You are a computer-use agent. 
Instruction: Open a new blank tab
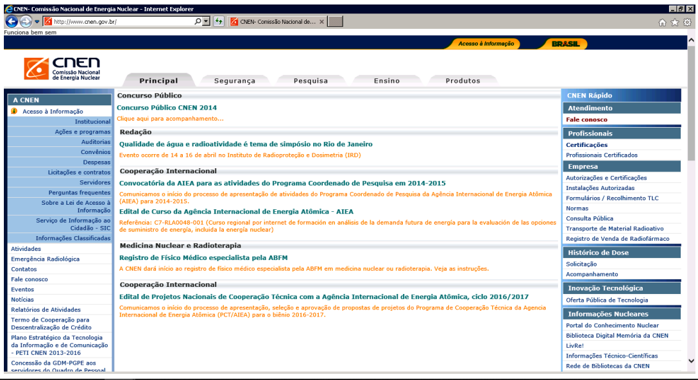coord(335,21)
